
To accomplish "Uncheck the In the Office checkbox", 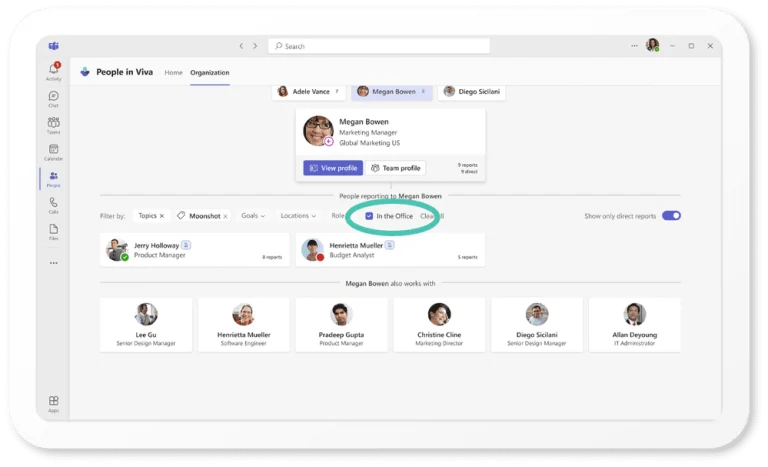I will (369, 216).
